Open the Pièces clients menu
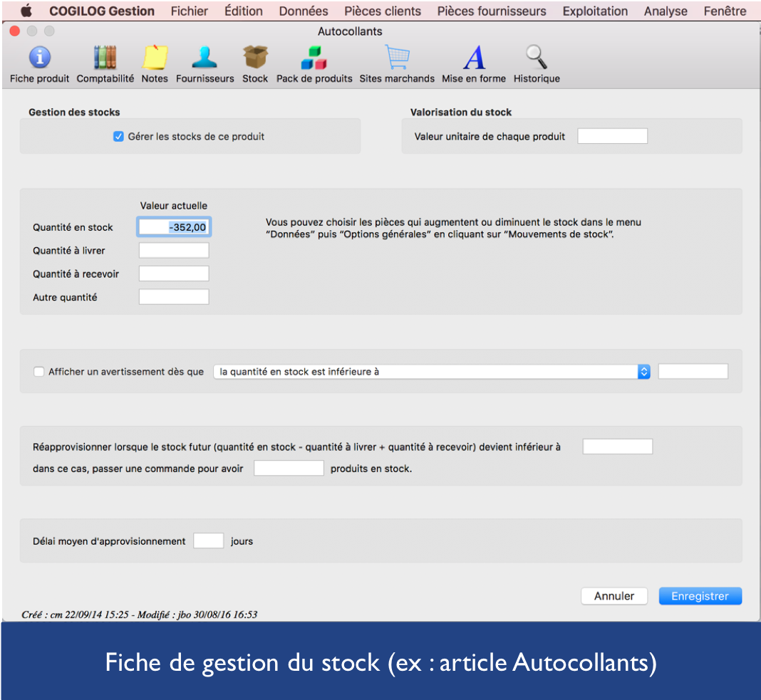 pyautogui.click(x=383, y=11)
